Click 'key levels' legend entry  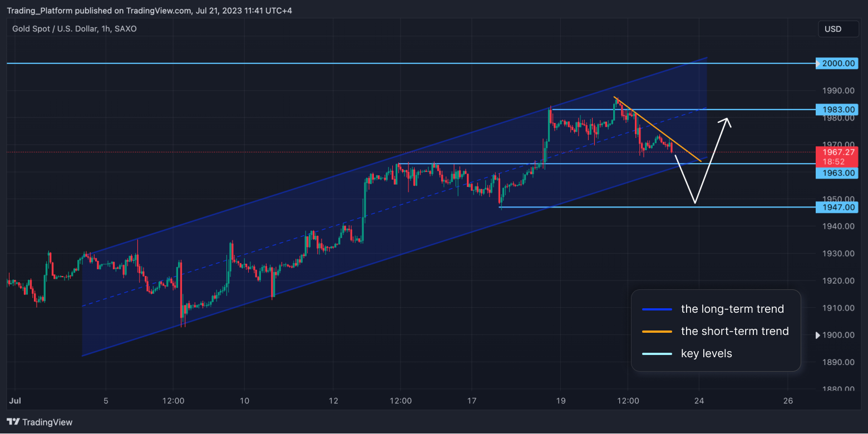(707, 353)
